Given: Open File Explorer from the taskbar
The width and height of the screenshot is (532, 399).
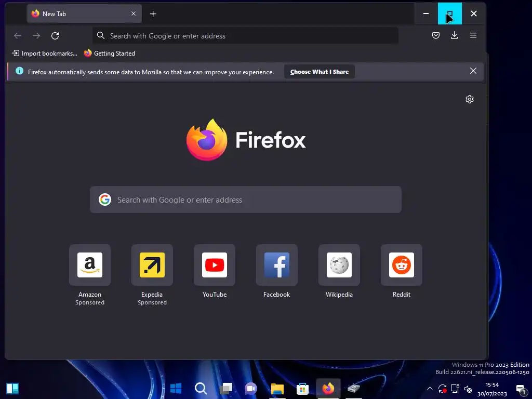Looking at the screenshot, I should (x=277, y=388).
